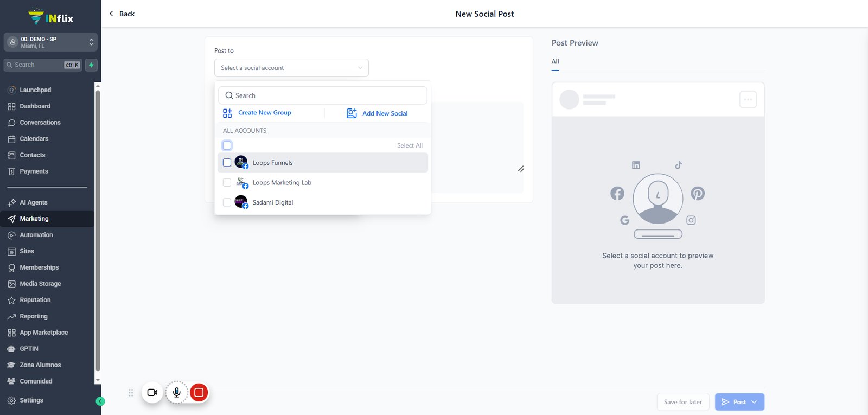Click the drag handle dots of recorder
868x415 pixels.
pos(131,392)
